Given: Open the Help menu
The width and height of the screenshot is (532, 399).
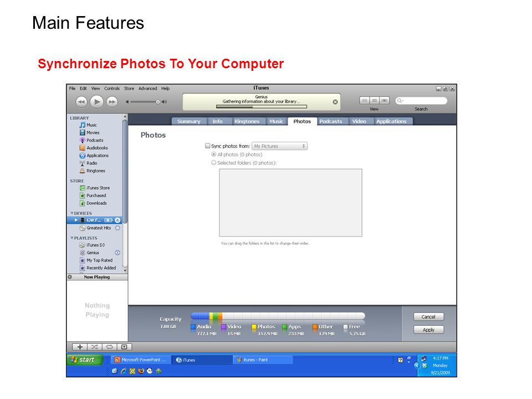Looking at the screenshot, I should (x=165, y=89).
